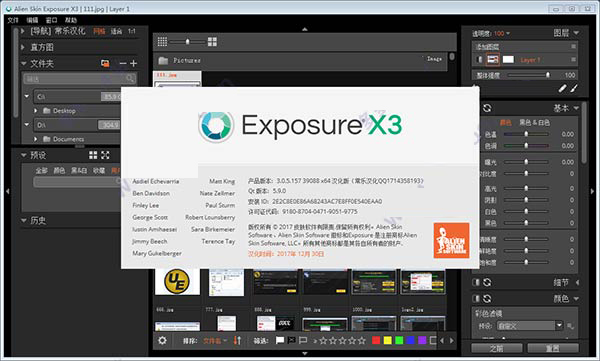Filter by the red color label

376,340
